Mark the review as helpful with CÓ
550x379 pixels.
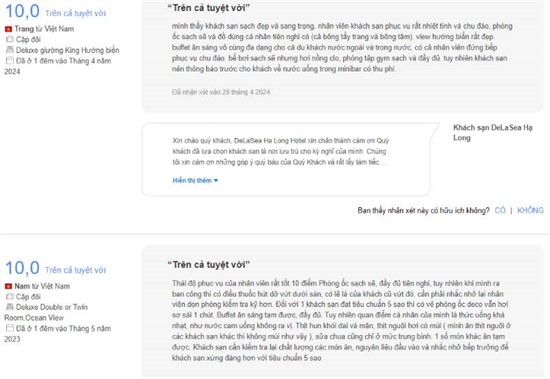tap(500, 211)
